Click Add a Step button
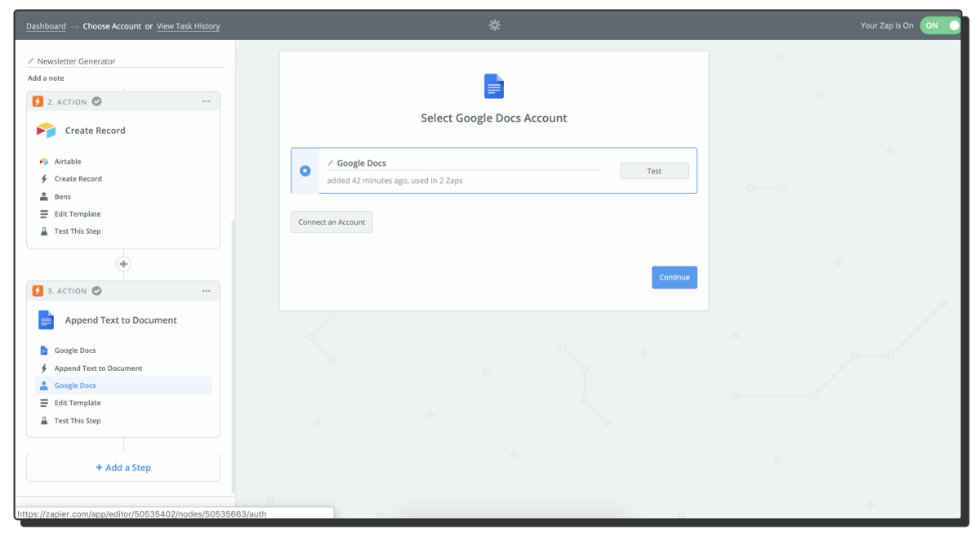Viewport: 980px width, 546px height. [123, 468]
